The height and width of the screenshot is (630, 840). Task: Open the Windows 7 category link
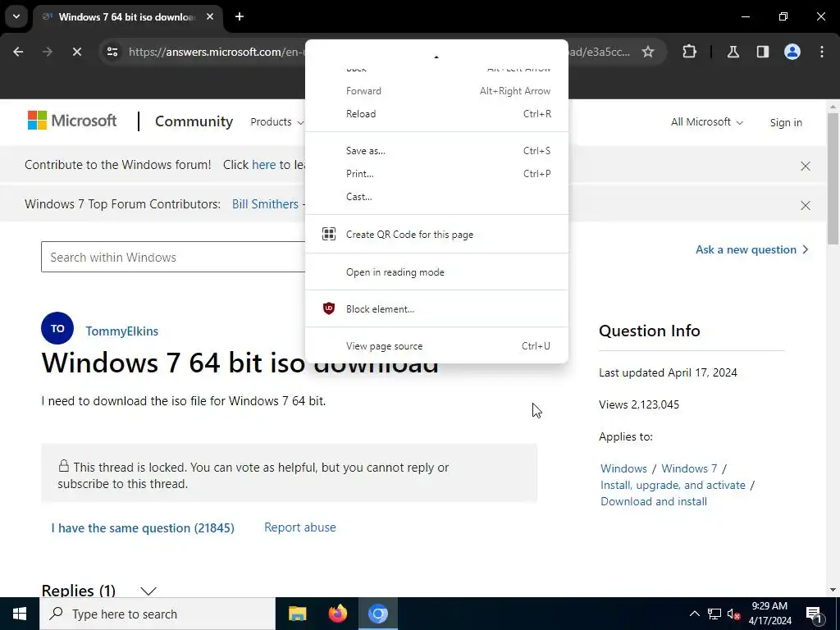[x=689, y=468]
